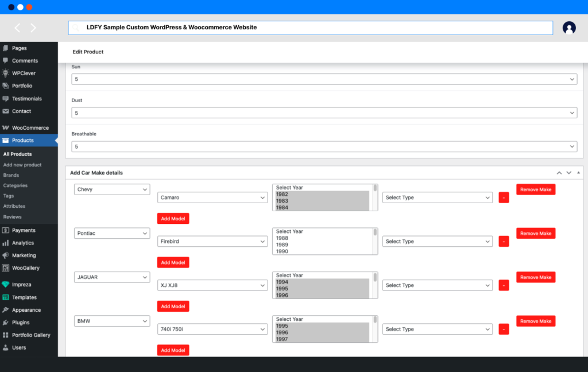Open Select Type dropdown in BMW row
This screenshot has width=588, height=372.
coord(437,330)
